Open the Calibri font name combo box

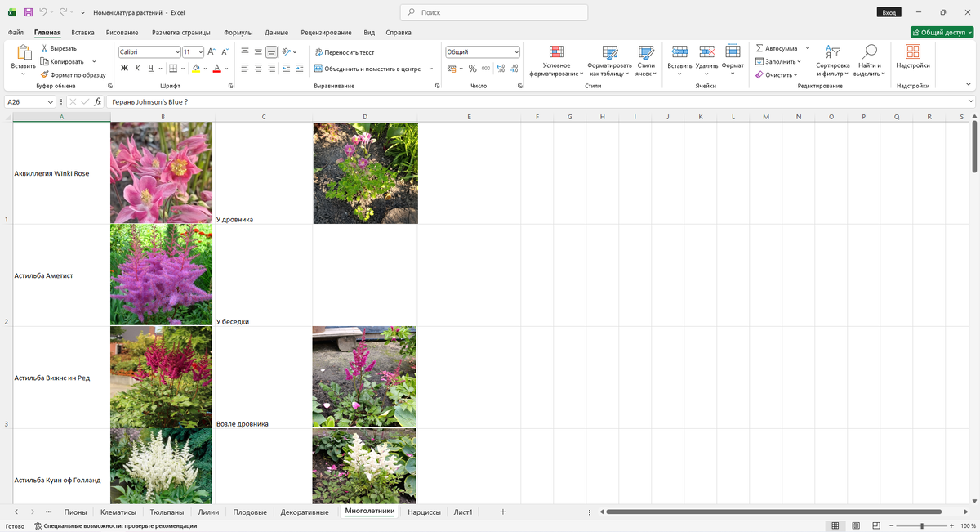click(x=149, y=51)
